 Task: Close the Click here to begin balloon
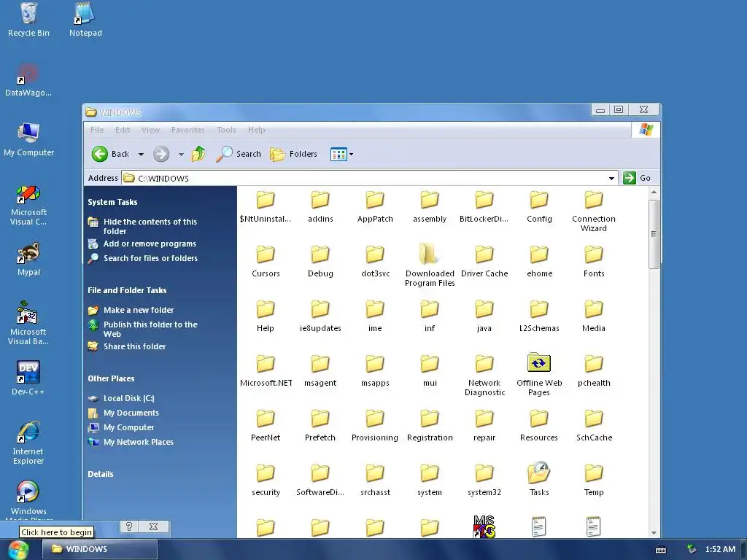153,526
